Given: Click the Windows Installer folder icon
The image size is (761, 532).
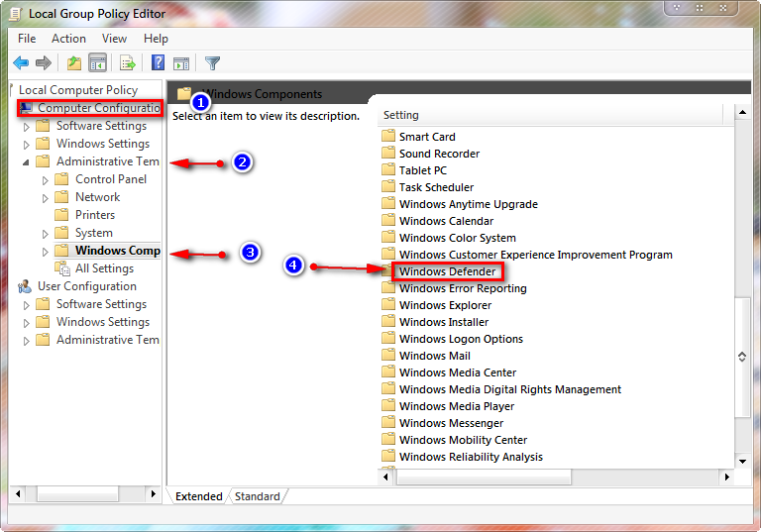Looking at the screenshot, I should 388,321.
